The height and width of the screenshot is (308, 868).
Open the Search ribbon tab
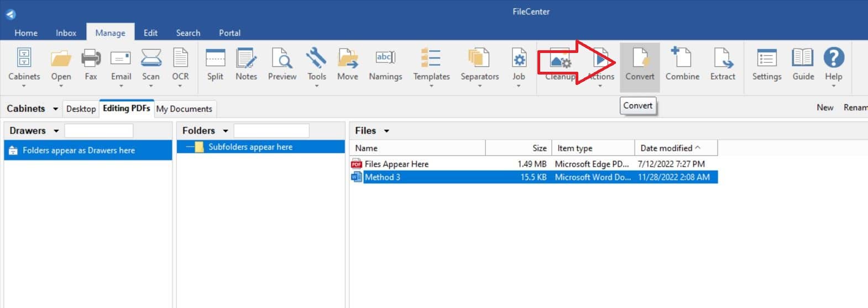(188, 33)
